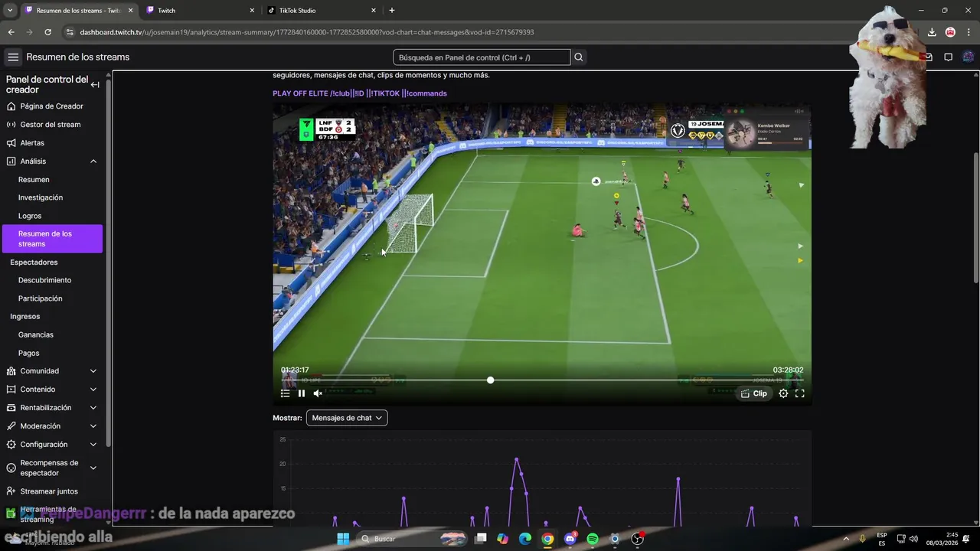Toggle video fullscreen mode
Screen dimensions: 980x551
[x=799, y=393]
